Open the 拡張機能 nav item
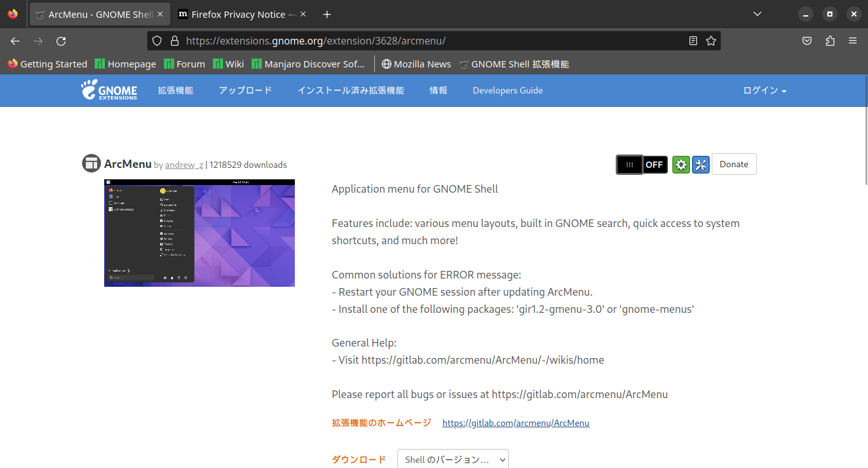Image resolution: width=868 pixels, height=468 pixels. click(x=175, y=90)
